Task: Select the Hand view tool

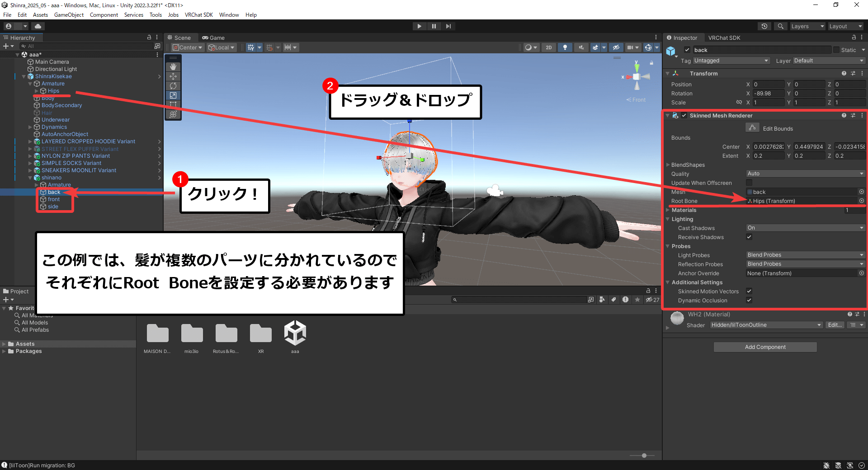Action: tap(173, 67)
